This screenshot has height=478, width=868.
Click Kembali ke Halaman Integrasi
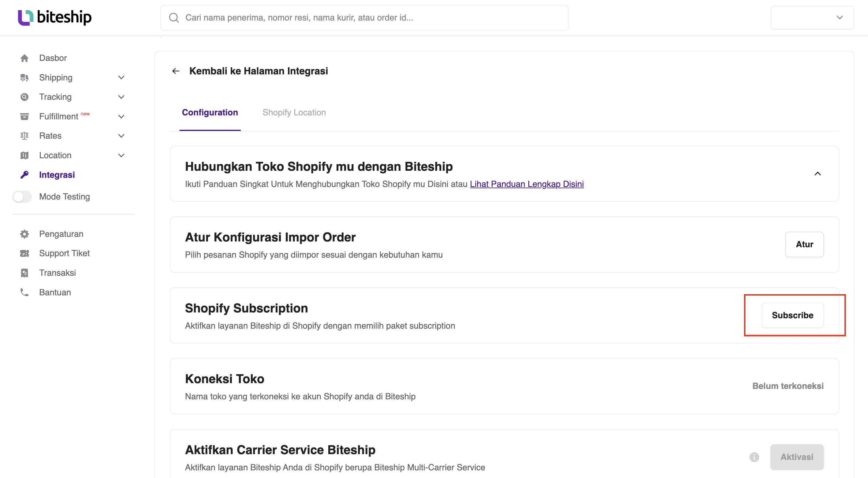(259, 71)
